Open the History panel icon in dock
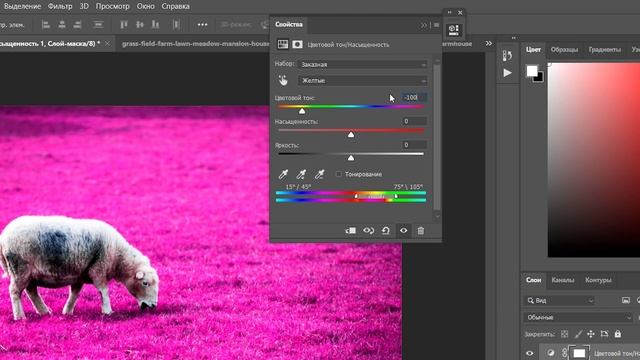Screen dimensions: 640x360 507,56
